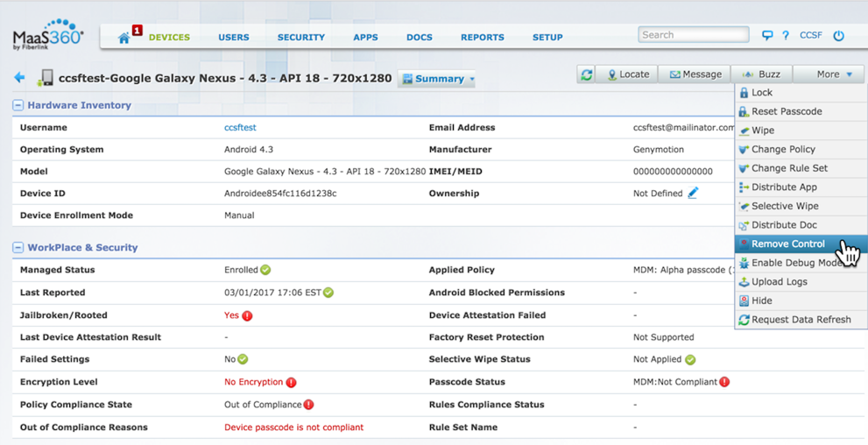Toggle the More actions dropdown

pos(833,74)
